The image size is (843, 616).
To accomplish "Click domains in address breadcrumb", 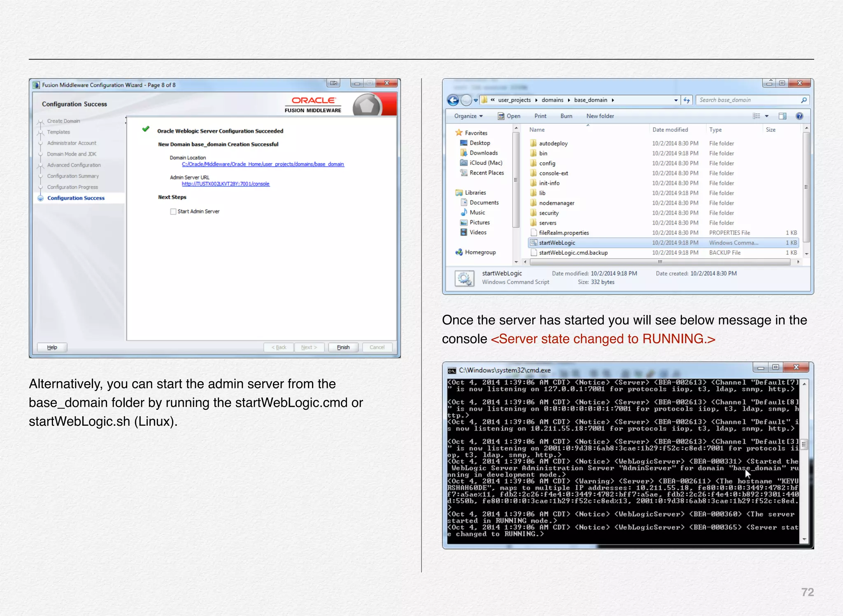I will click(x=552, y=100).
